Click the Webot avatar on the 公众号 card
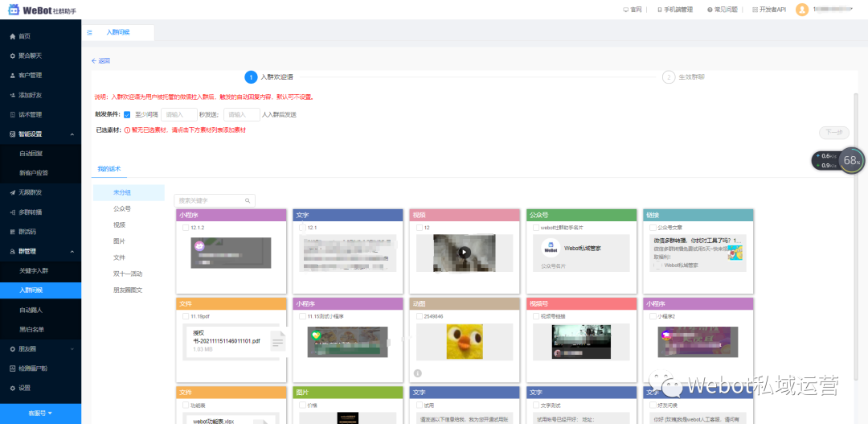 point(551,249)
